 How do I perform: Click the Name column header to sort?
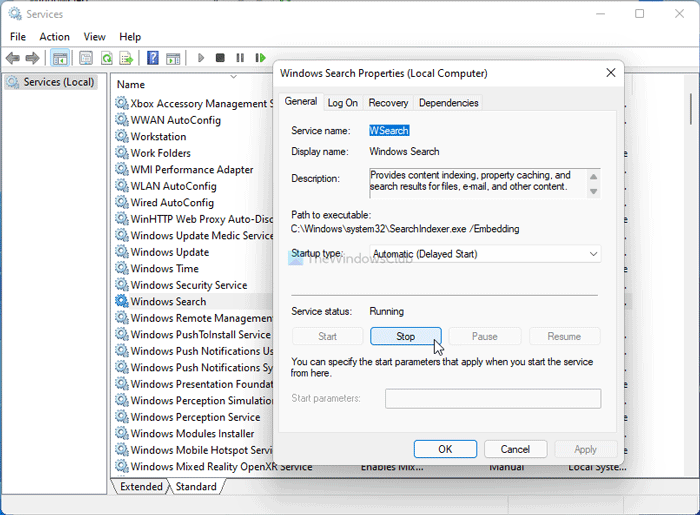[131, 85]
